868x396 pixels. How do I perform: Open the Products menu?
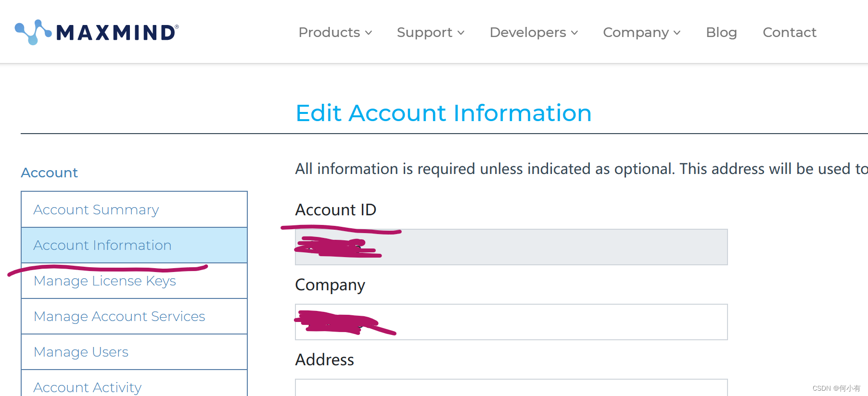click(x=335, y=32)
